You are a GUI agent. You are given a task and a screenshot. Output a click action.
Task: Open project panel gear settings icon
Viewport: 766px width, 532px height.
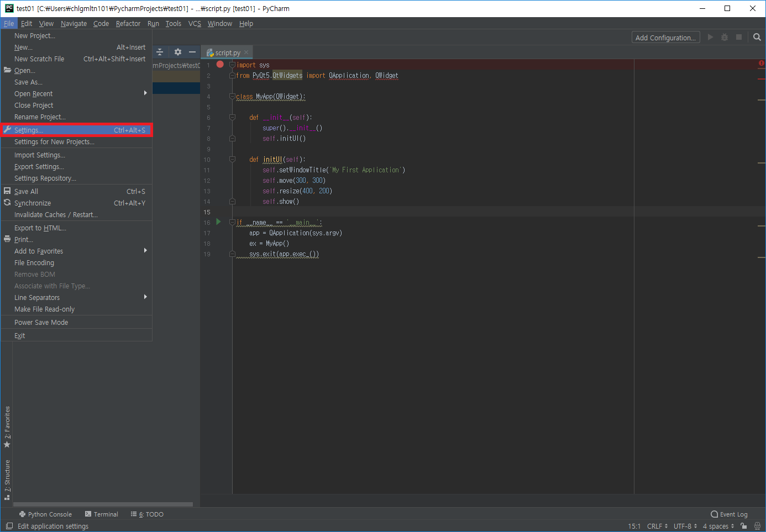click(178, 52)
